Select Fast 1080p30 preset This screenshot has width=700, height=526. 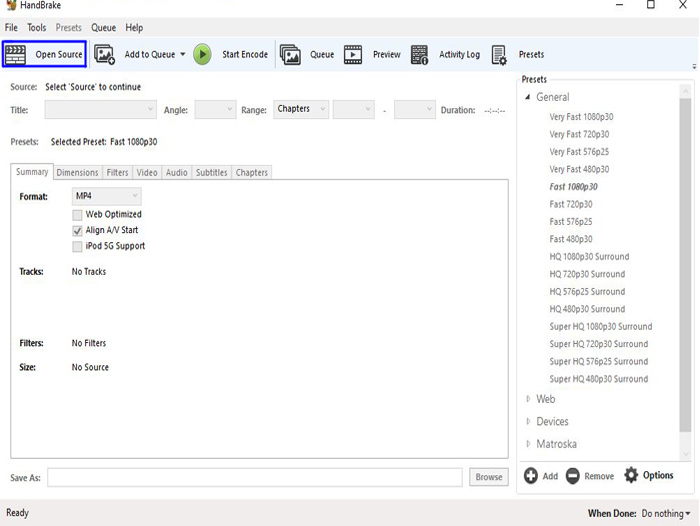573,187
